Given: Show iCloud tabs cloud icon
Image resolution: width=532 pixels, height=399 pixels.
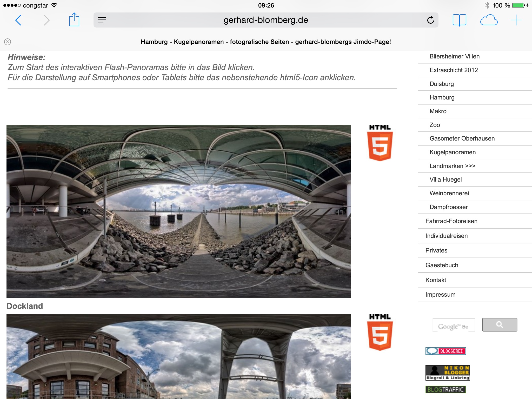Looking at the screenshot, I should point(489,20).
